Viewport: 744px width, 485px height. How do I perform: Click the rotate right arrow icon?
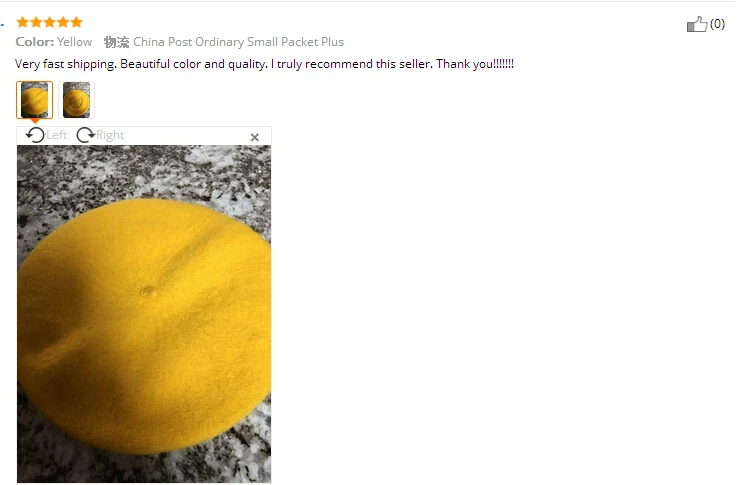pos(85,135)
